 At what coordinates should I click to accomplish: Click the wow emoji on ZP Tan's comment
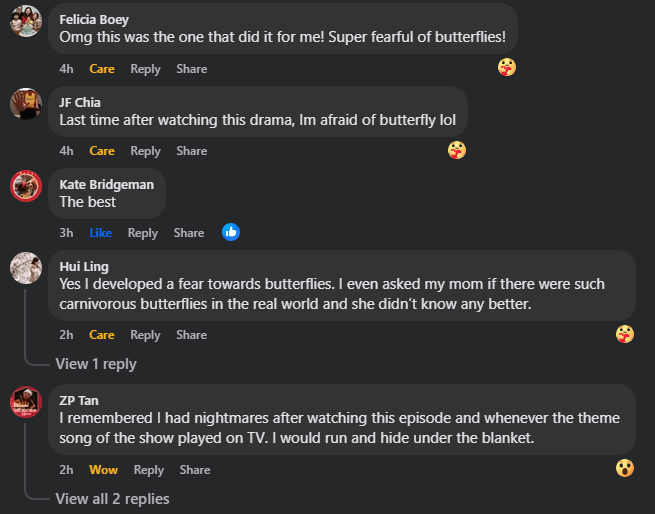[625, 468]
